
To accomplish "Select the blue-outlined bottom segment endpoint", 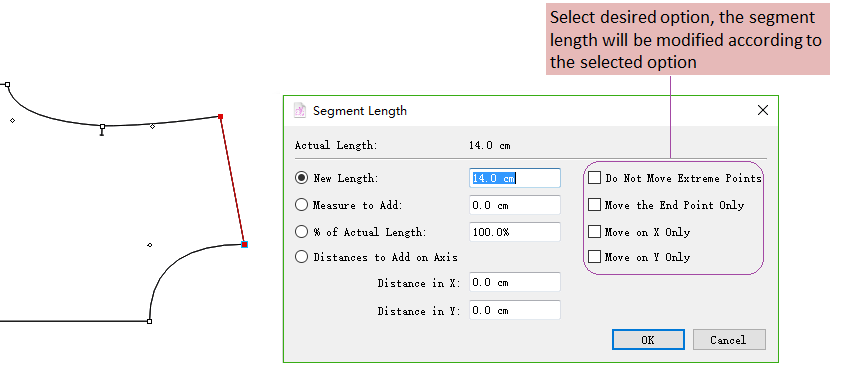I will click(x=244, y=244).
